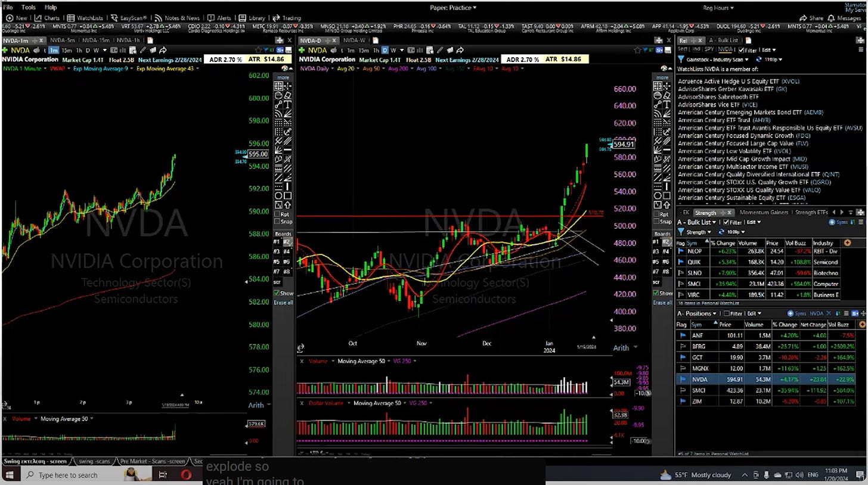
Task: Click the Alerts toolbar button
Action: pyautogui.click(x=221, y=18)
